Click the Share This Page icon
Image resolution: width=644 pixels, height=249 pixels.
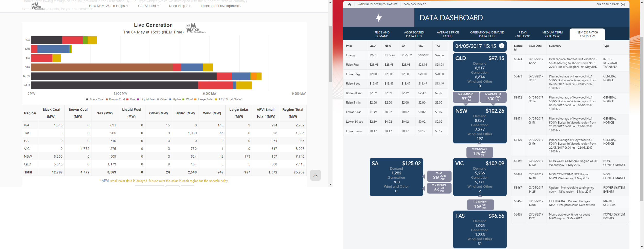(623, 4)
